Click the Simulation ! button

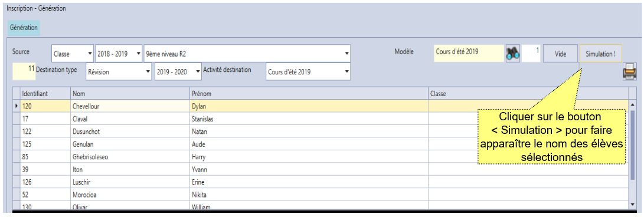[600, 54]
